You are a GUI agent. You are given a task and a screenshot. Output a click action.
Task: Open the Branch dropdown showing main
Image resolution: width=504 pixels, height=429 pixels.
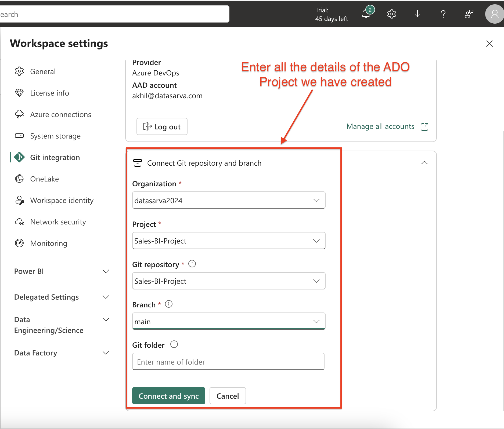[x=229, y=321]
